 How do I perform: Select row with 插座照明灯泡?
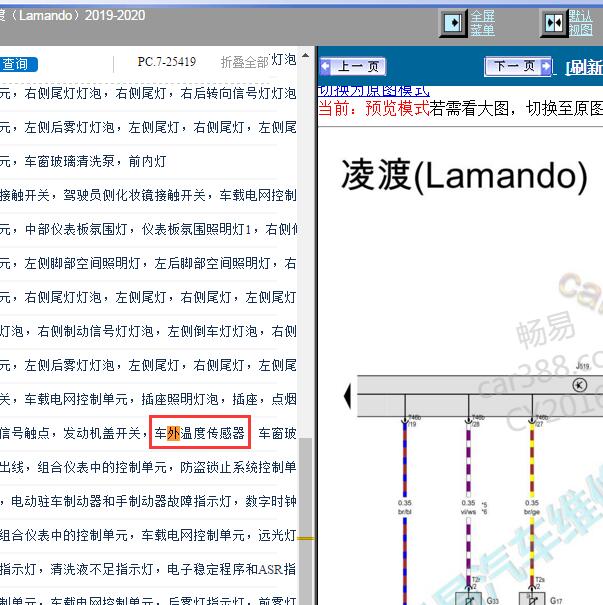[148, 399]
